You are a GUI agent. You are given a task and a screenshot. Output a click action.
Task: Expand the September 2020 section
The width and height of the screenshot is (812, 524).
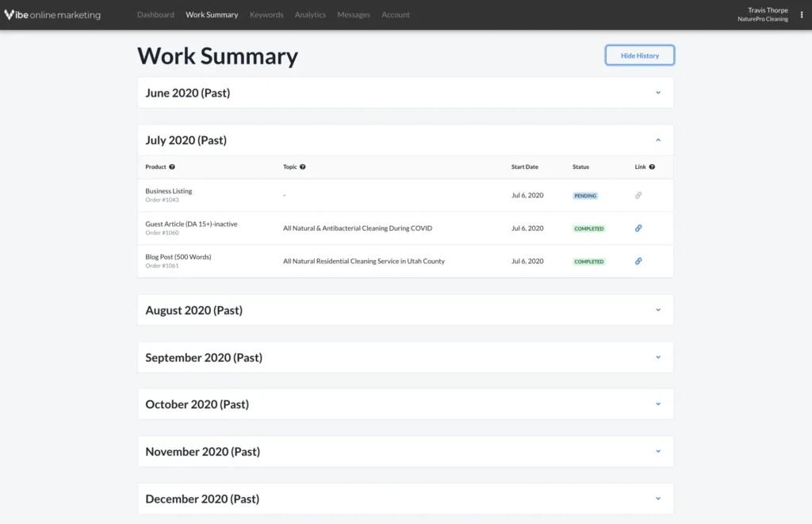click(658, 358)
